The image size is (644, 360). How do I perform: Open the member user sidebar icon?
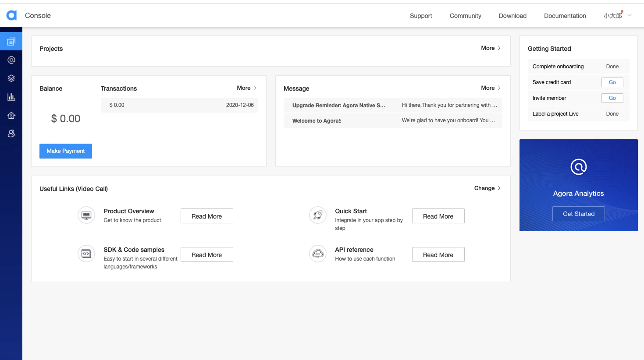tap(11, 134)
